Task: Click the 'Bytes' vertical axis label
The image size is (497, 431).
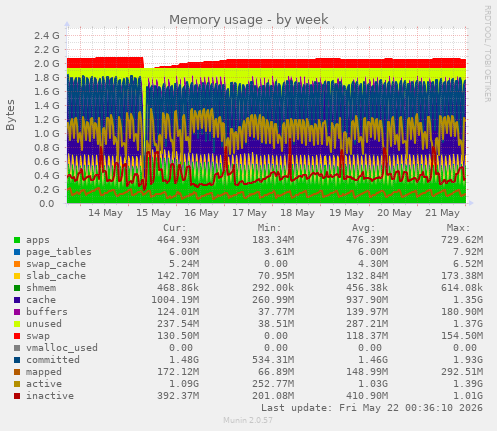Action: click(10, 115)
